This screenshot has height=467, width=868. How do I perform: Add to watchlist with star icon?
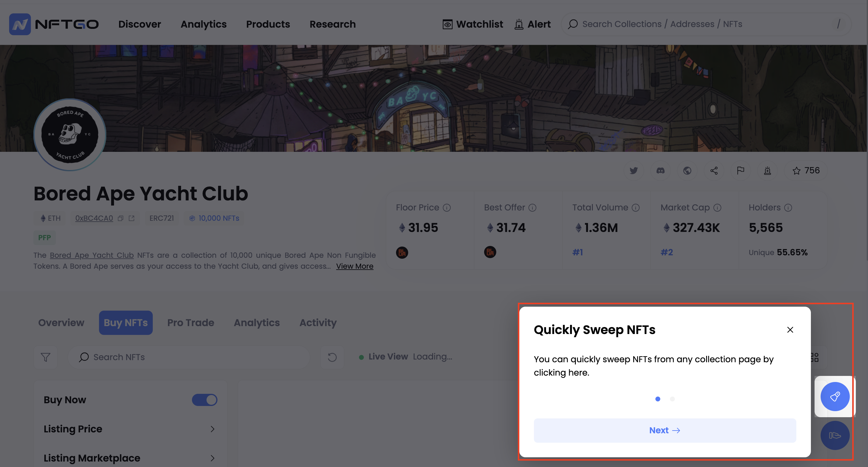click(x=806, y=170)
